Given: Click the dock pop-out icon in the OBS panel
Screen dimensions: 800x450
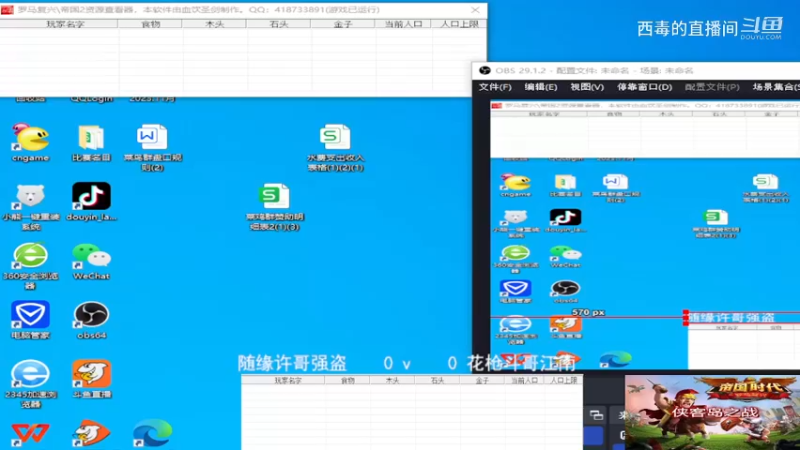Looking at the screenshot, I should (x=596, y=415).
